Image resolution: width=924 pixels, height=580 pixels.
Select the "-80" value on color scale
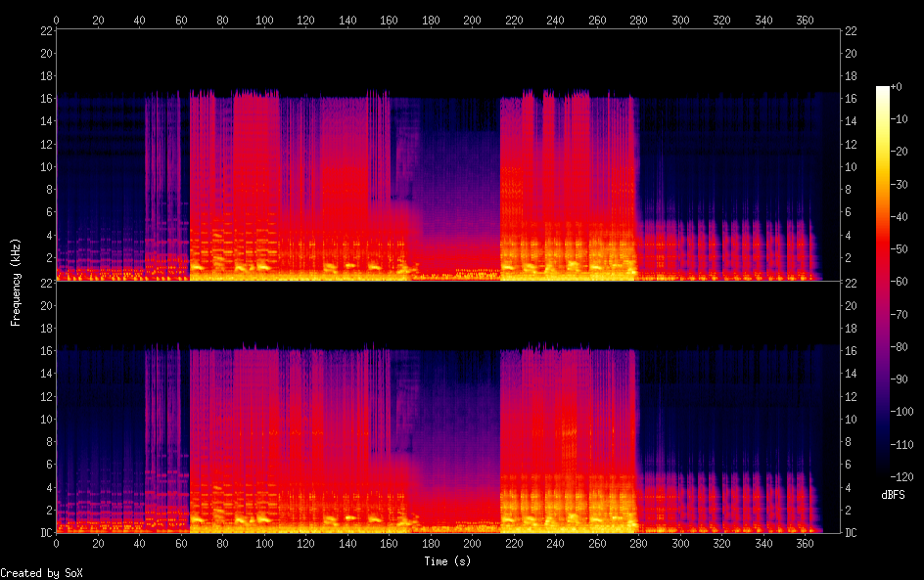click(900, 347)
